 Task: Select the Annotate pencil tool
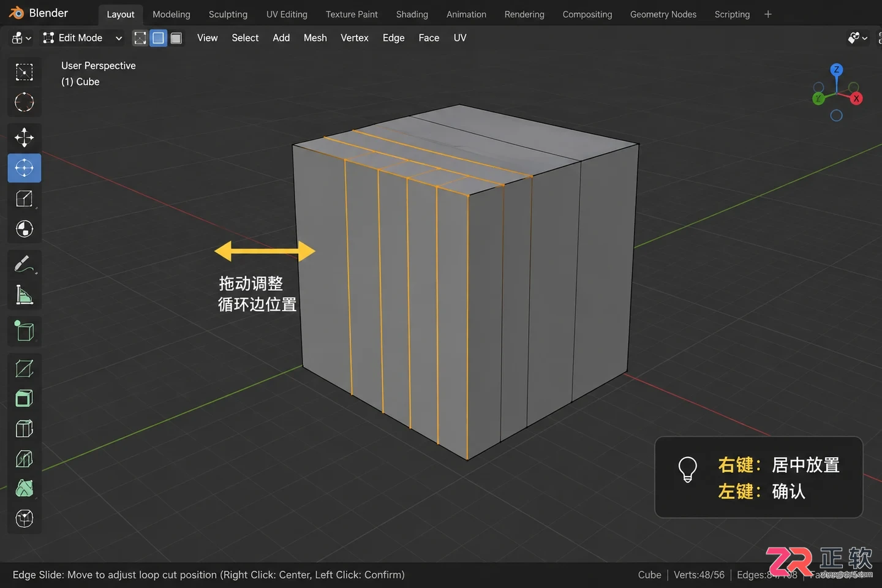(x=24, y=265)
